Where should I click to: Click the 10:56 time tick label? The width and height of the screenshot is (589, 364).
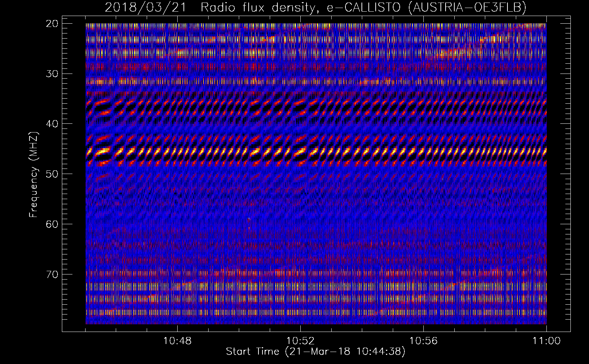423,341
